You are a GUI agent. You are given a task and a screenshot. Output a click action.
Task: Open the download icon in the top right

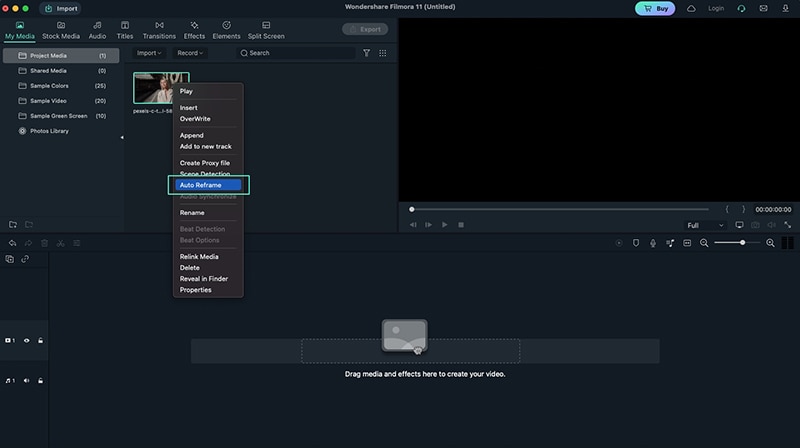click(x=786, y=8)
